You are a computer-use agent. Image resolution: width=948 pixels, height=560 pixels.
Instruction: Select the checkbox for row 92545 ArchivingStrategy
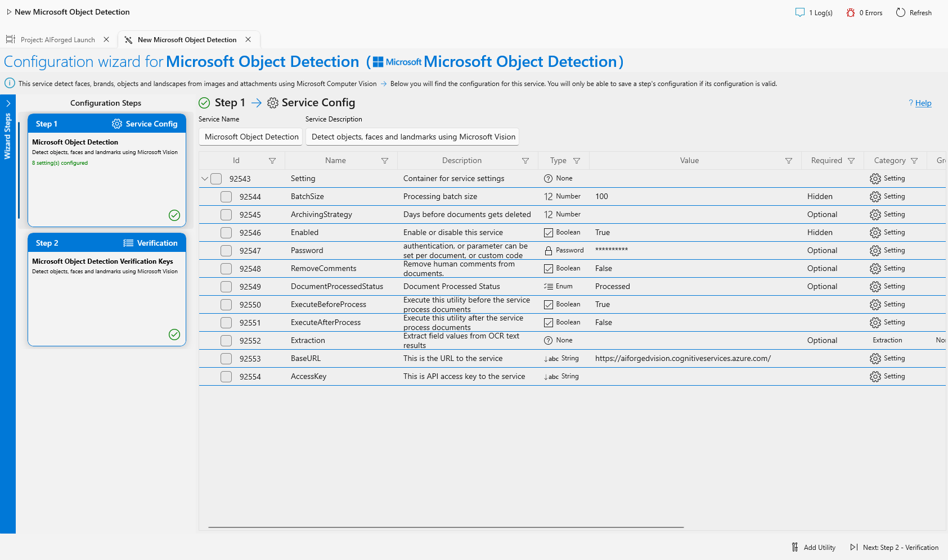click(x=226, y=215)
